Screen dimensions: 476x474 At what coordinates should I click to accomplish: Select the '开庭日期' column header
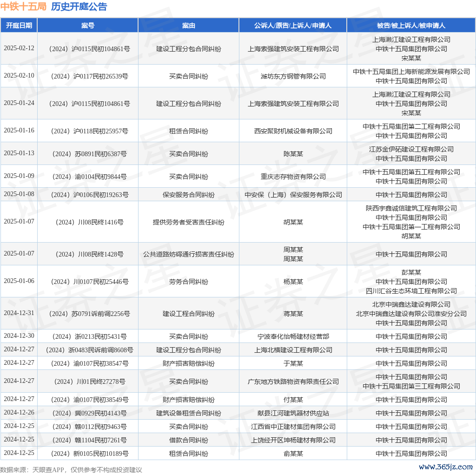[19, 26]
